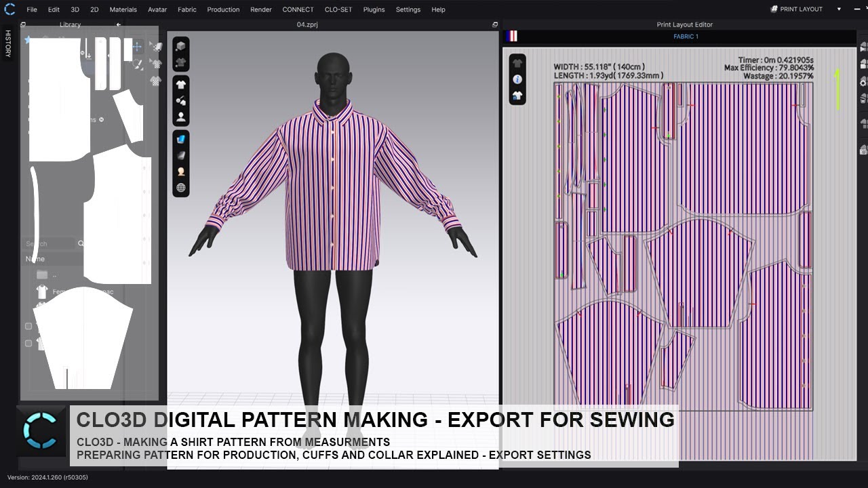The image size is (868, 488).
Task: Click the buttons and trims display icon
Action: (x=181, y=101)
